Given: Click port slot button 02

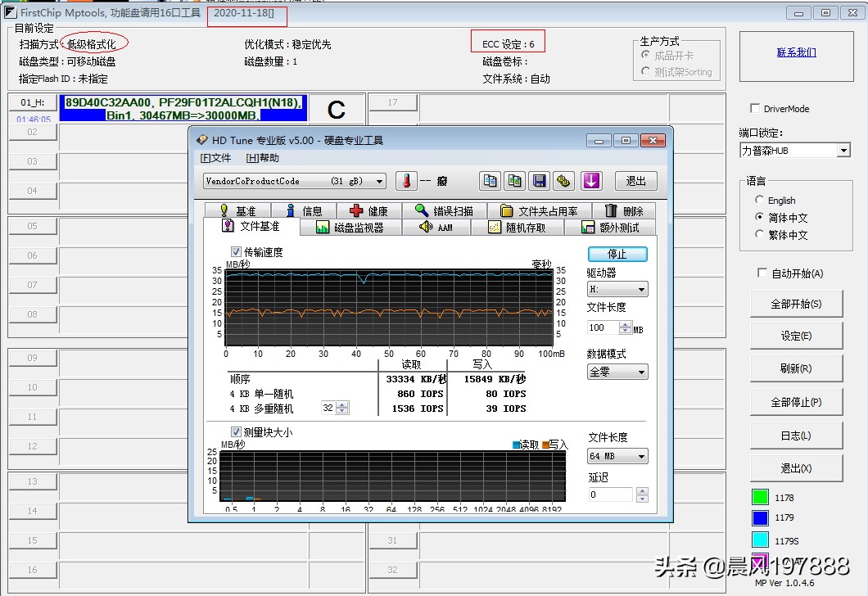Looking at the screenshot, I should coord(33,132).
